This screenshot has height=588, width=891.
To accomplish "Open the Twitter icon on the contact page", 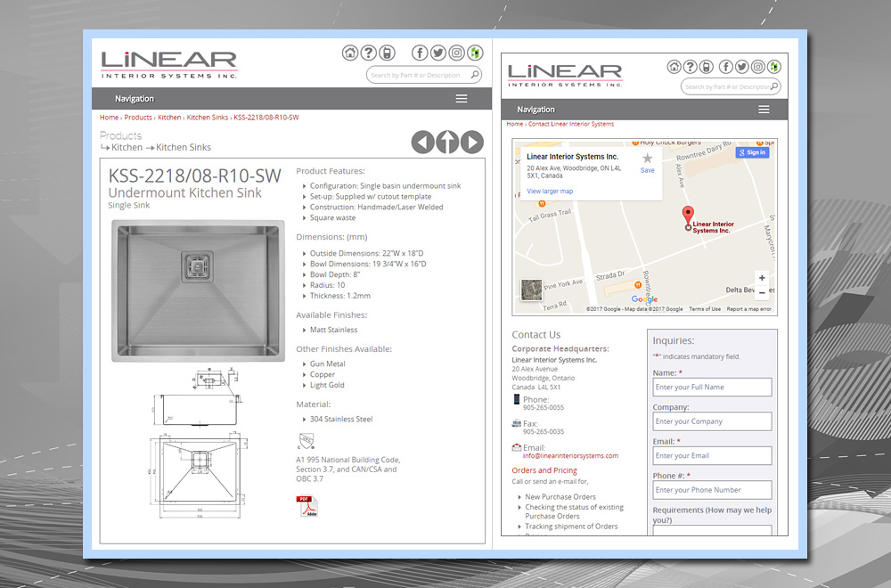I will click(x=741, y=67).
